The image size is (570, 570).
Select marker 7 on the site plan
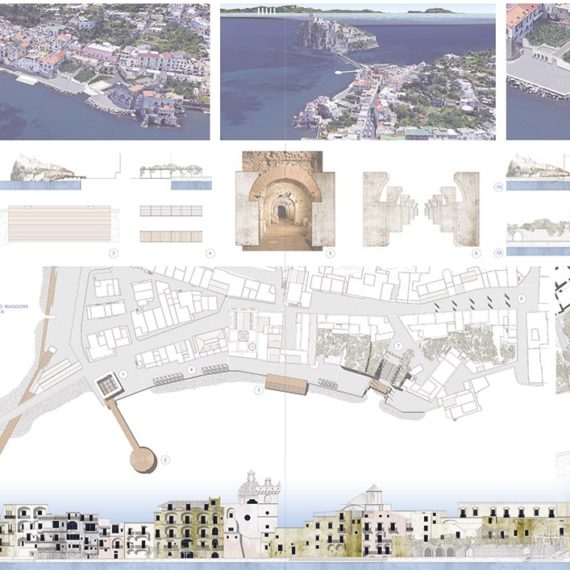click(x=399, y=346)
